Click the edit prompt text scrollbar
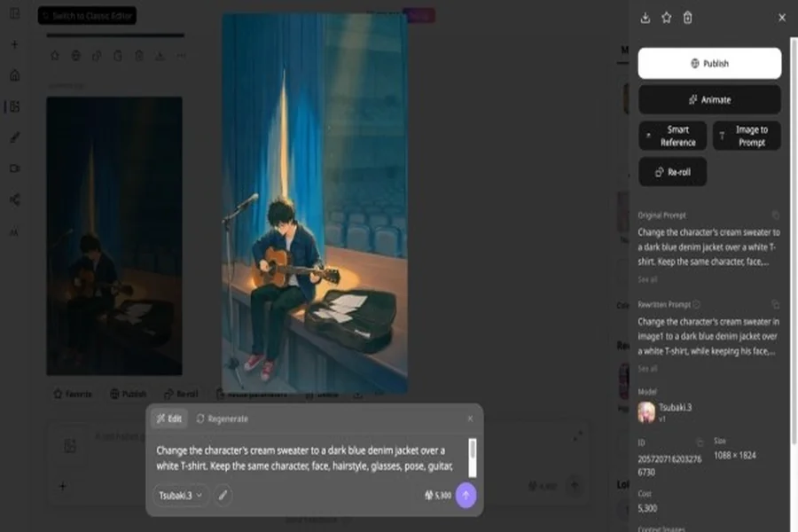Screen dimensions: 798x532 (x=473, y=458)
